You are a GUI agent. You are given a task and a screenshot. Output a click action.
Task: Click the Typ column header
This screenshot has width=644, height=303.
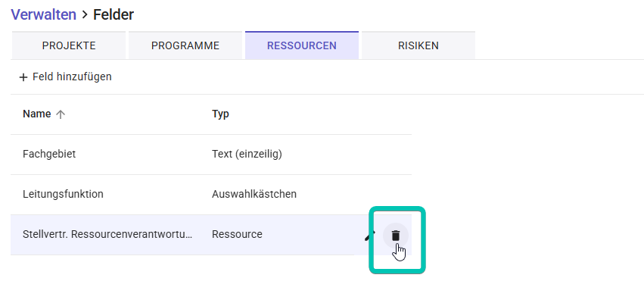220,114
